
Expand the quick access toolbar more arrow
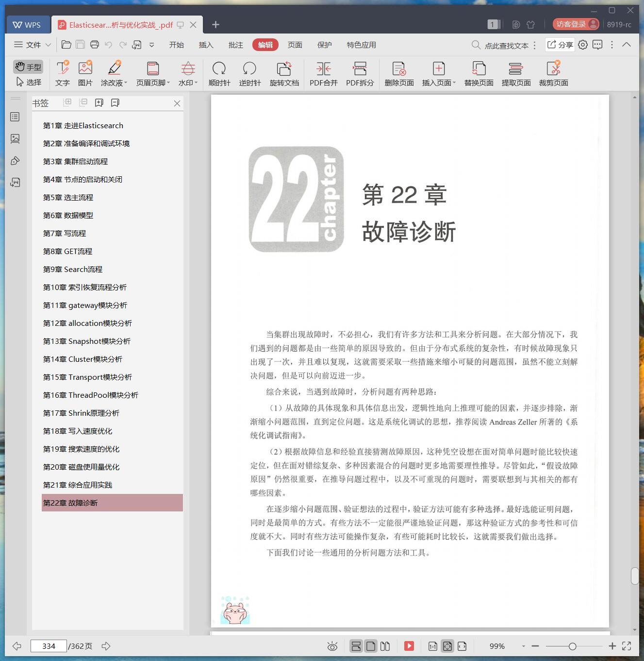coord(151,45)
